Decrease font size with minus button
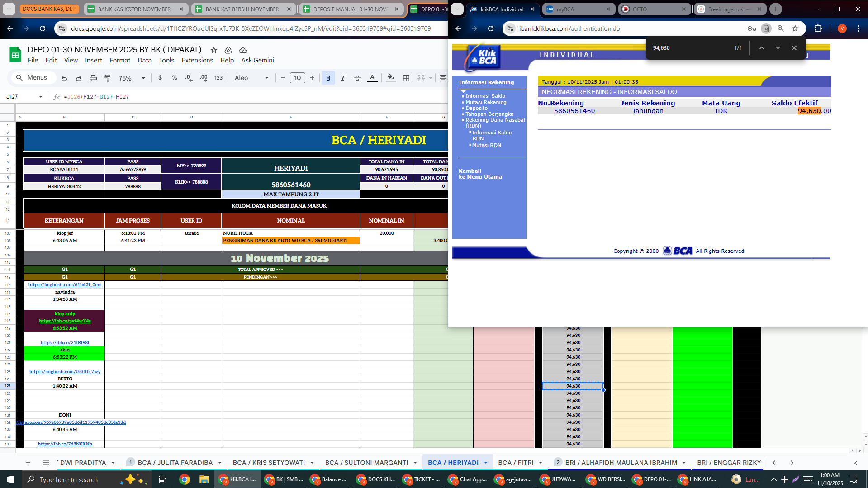This screenshot has width=868, height=488. 283,78
